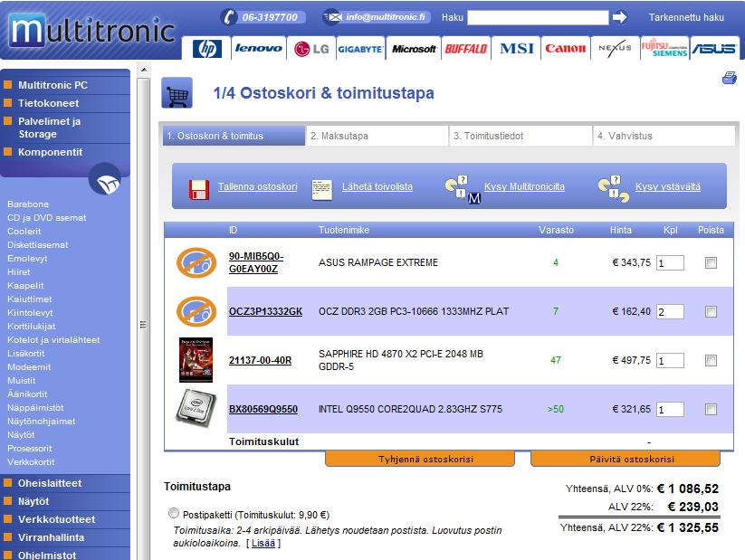
Task: Check remove box for OCZ DDR3 2GB
Action: [x=711, y=311]
